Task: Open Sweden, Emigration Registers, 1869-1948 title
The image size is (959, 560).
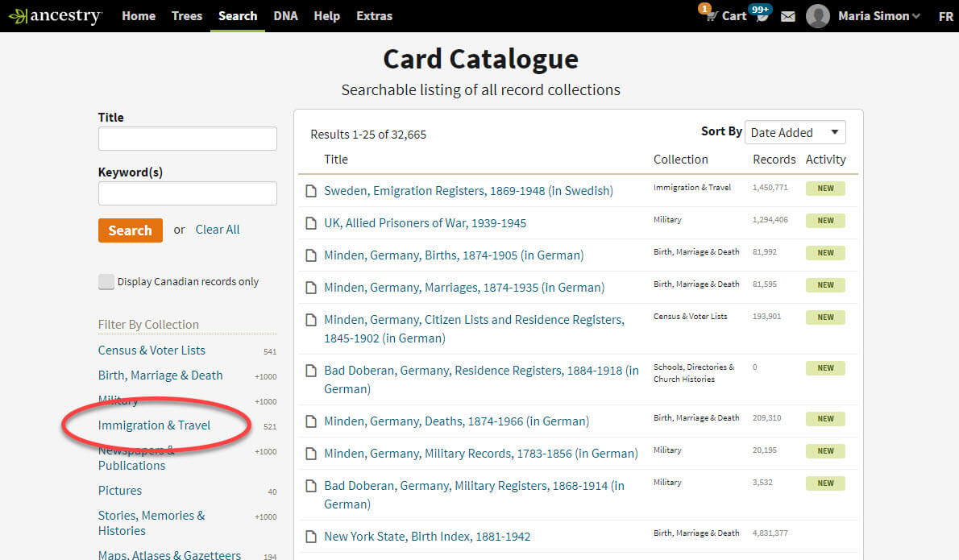Action: (468, 191)
